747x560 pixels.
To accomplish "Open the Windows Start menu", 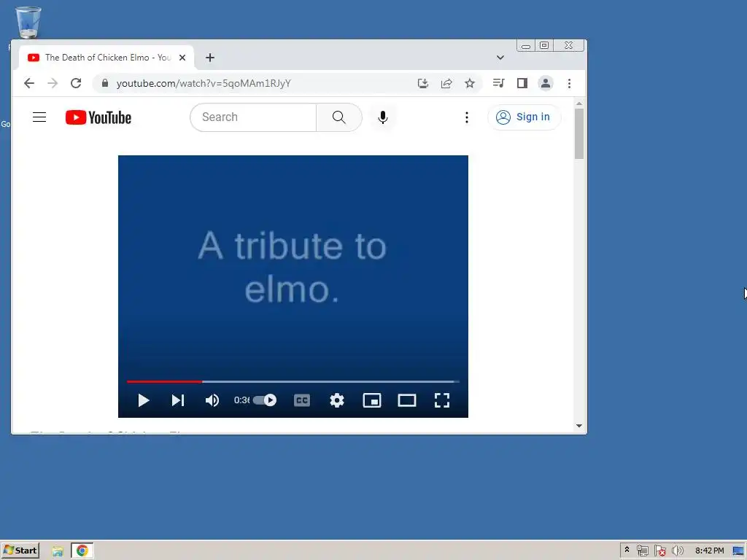I will click(20, 551).
